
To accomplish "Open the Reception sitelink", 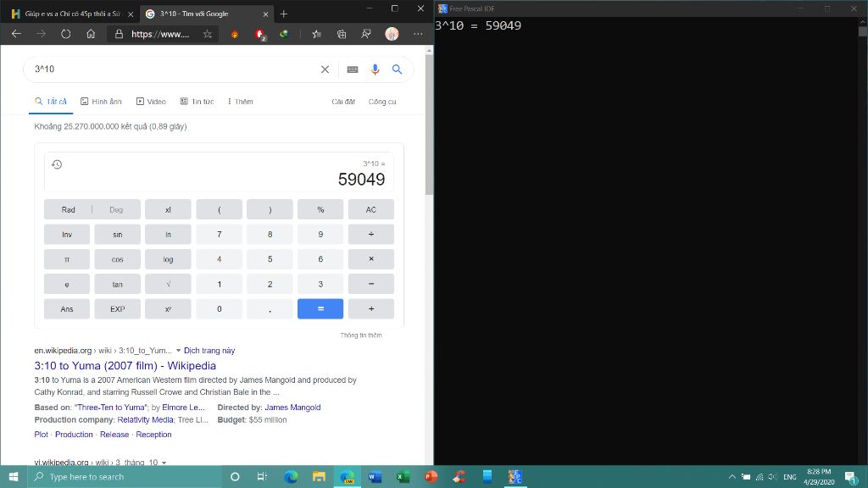I will tap(153, 435).
